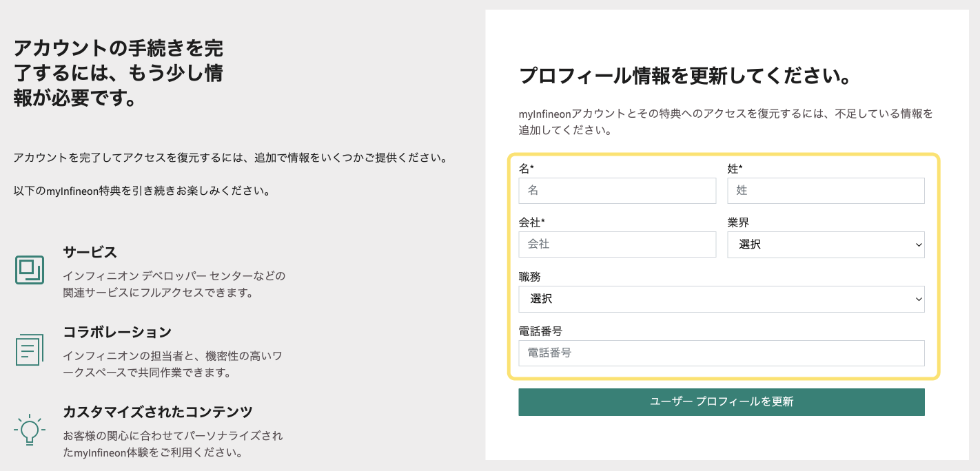
Task: Submit with ユーザー プロフィールを更新 button
Action: [x=722, y=401]
